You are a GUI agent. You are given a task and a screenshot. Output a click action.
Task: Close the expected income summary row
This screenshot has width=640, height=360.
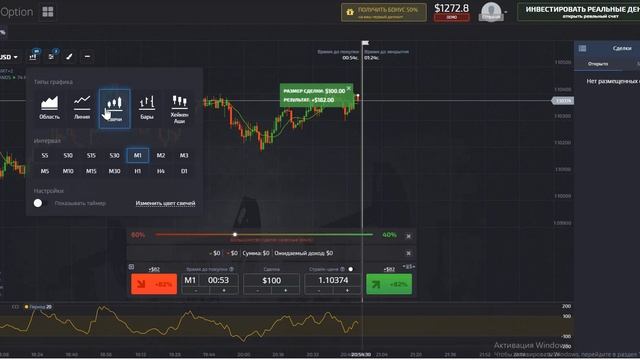(x=408, y=253)
